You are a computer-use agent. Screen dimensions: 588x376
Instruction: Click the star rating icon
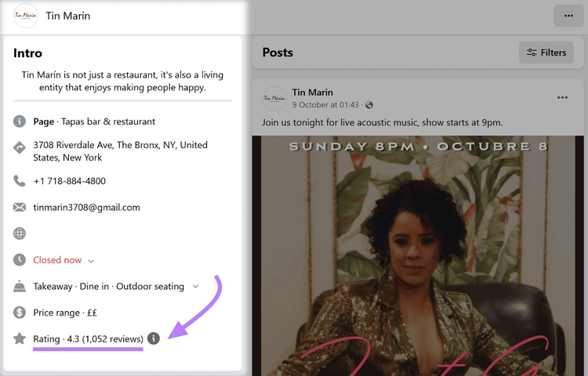pyautogui.click(x=20, y=338)
